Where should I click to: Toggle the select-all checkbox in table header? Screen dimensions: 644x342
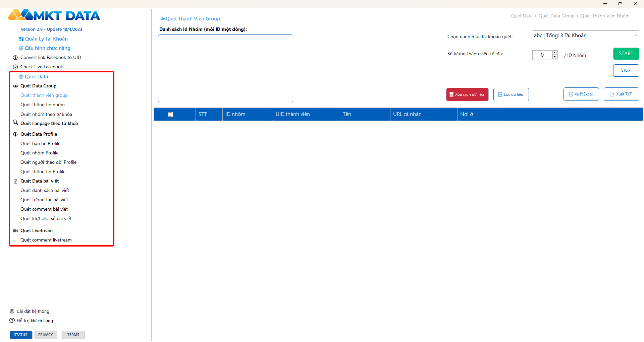170,115
